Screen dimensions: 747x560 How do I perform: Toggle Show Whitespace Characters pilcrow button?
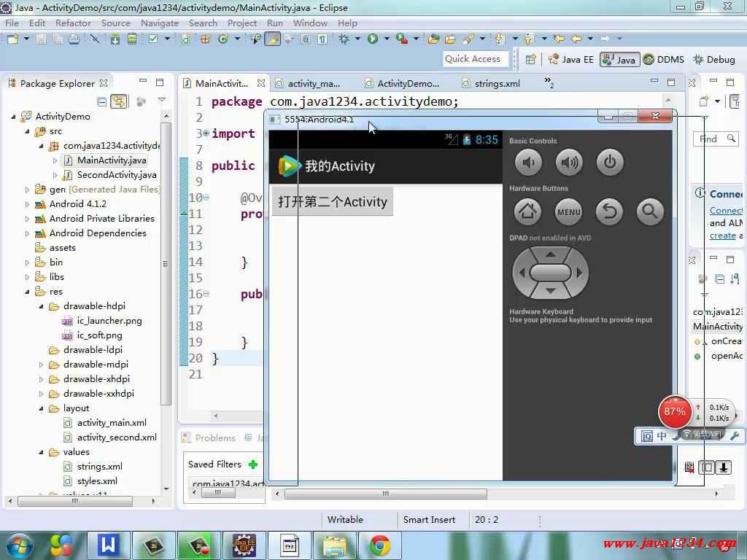[x=322, y=39]
